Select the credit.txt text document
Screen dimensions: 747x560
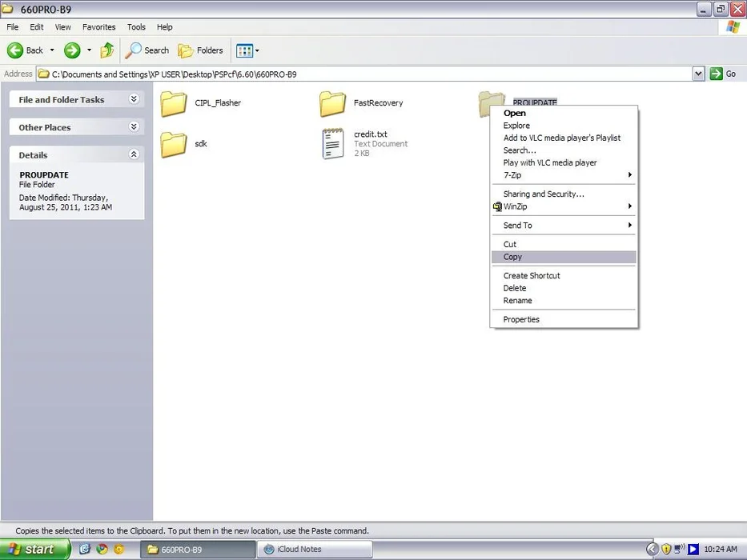333,144
